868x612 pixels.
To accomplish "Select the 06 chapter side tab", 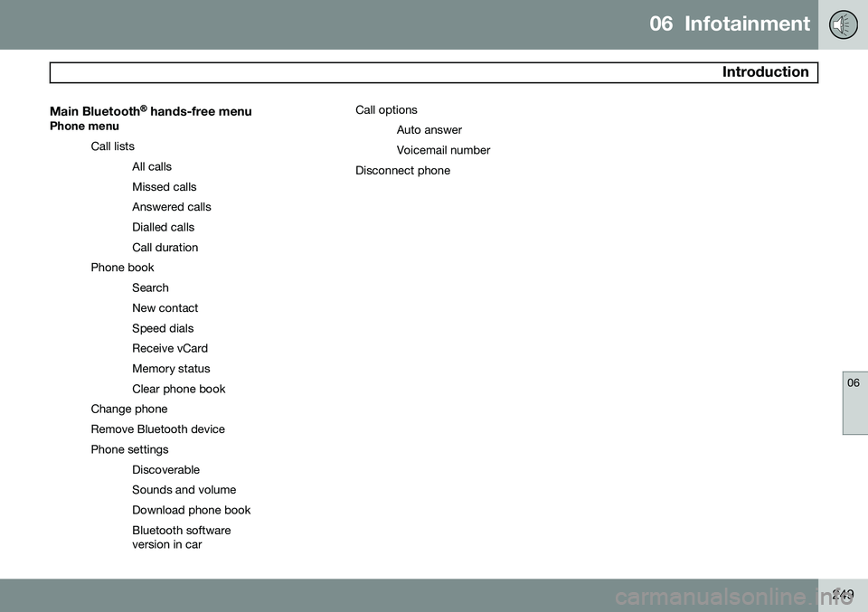I will (855, 403).
